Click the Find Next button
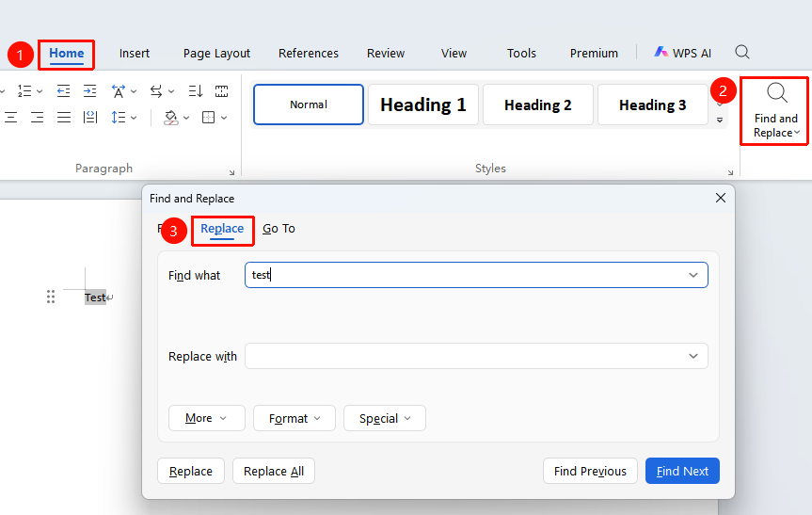 pos(682,471)
